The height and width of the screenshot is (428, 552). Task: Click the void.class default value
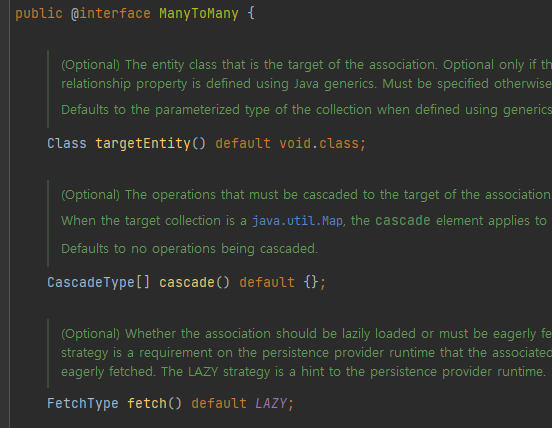coord(319,144)
